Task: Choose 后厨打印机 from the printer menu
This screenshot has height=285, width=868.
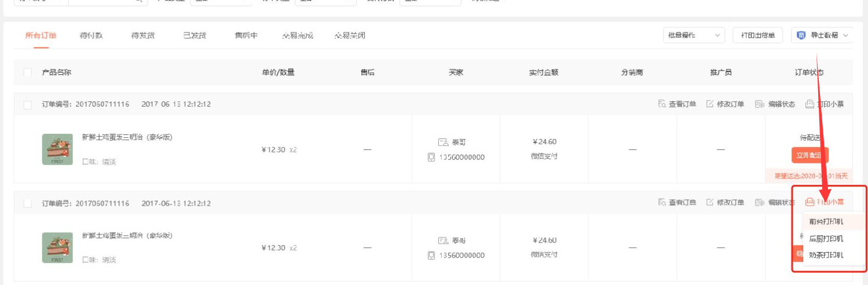Action: click(x=826, y=239)
